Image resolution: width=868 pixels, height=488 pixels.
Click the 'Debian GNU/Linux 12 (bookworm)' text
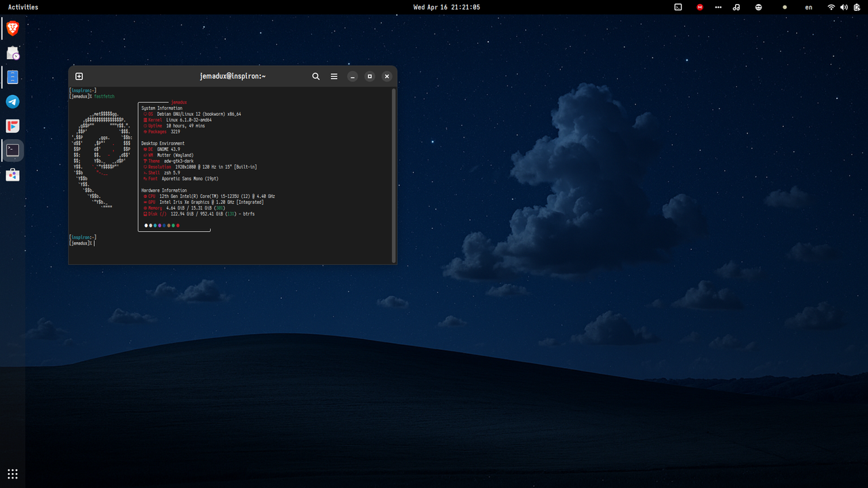(191, 114)
